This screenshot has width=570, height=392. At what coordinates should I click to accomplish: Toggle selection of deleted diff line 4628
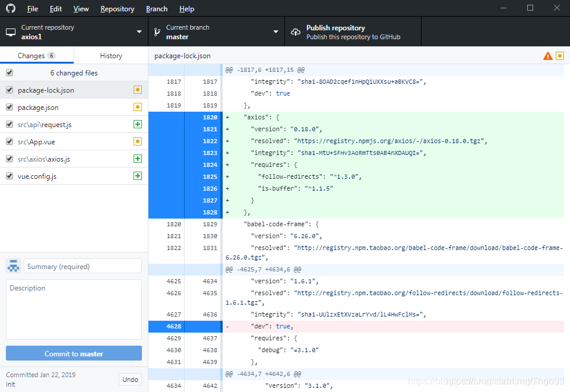tap(185, 326)
